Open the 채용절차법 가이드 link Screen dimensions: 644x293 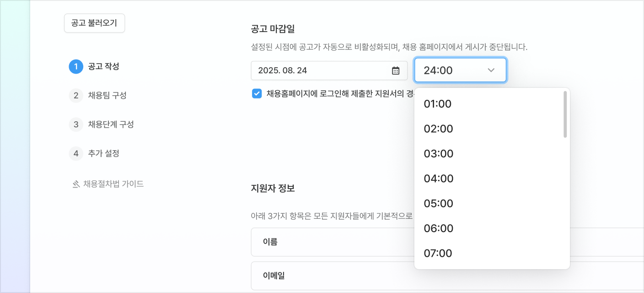pyautogui.click(x=113, y=184)
